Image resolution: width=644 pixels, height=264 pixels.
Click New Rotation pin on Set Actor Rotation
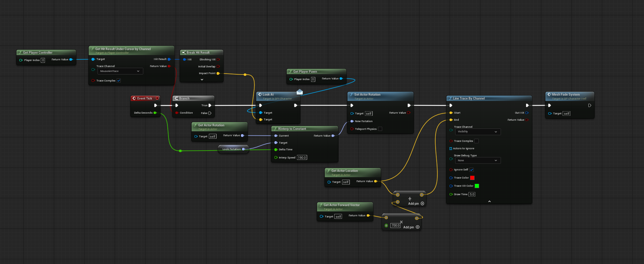[352, 121]
